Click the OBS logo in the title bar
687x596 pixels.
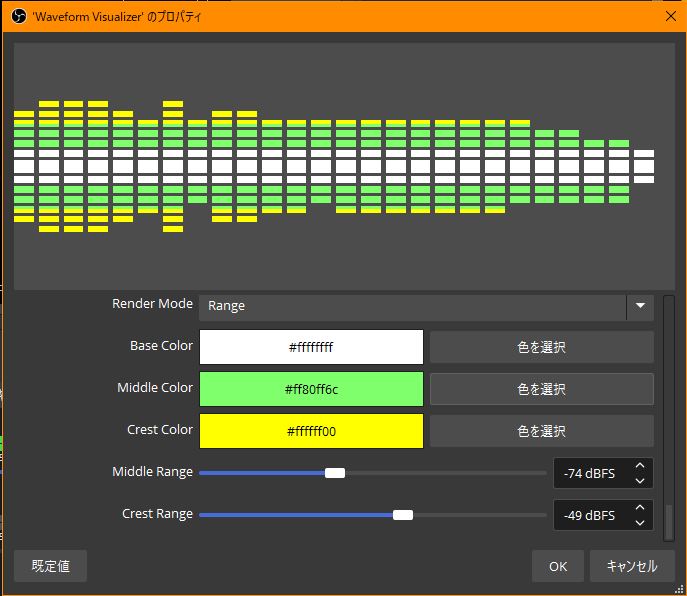18,17
